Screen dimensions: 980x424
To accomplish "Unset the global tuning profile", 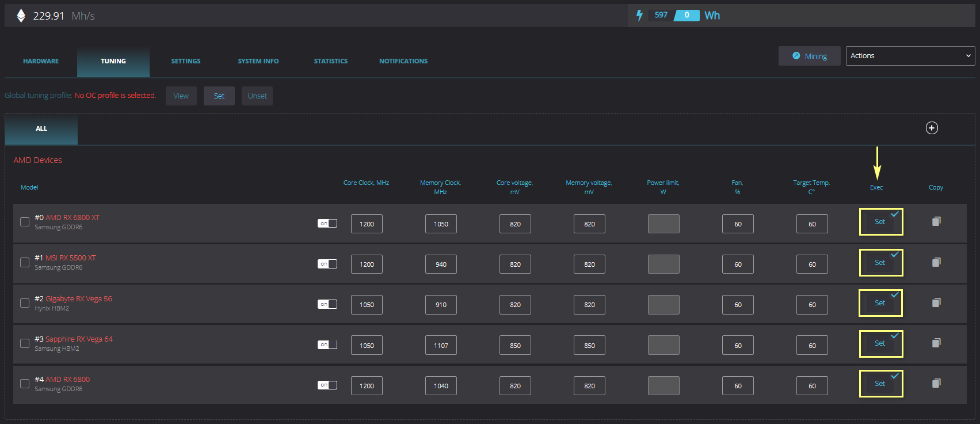I will click(257, 96).
